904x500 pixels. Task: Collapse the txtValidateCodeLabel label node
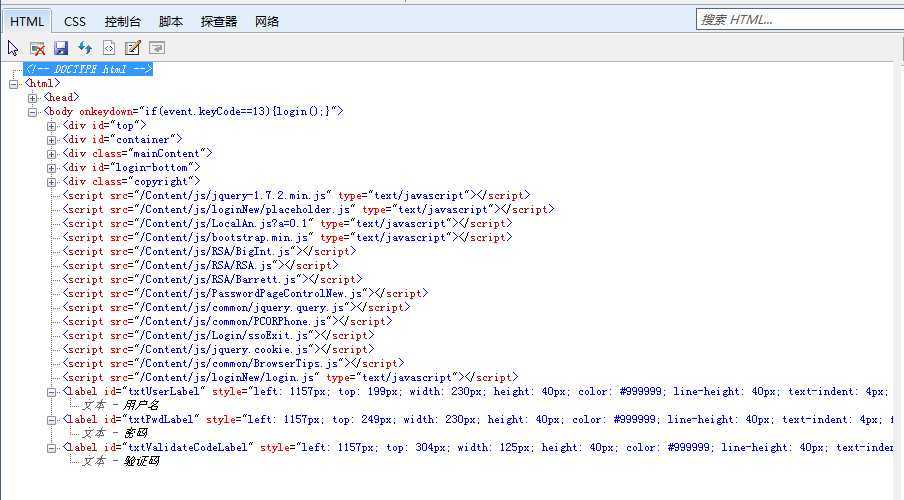click(52, 448)
